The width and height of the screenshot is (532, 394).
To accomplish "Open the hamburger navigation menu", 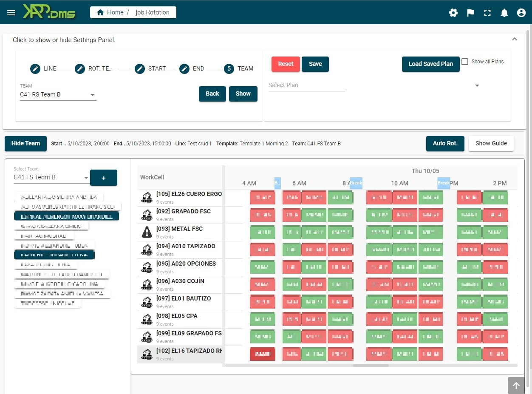I will click(11, 13).
